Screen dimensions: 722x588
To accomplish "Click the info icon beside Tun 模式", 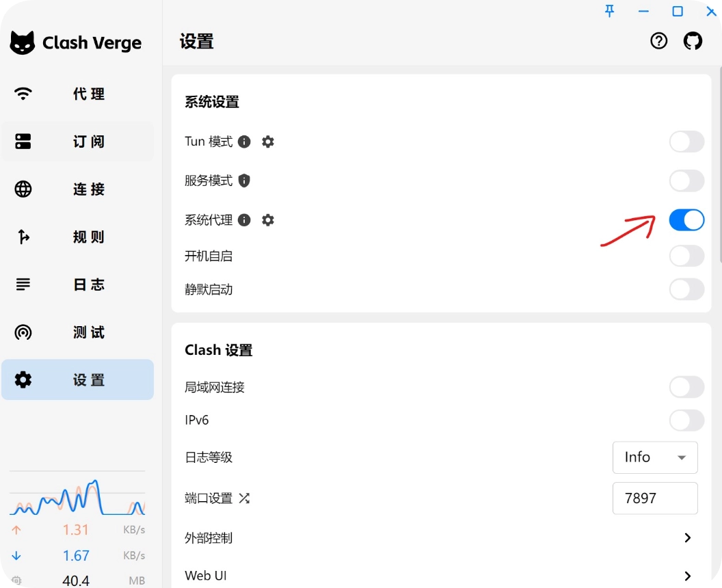I will 244,142.
